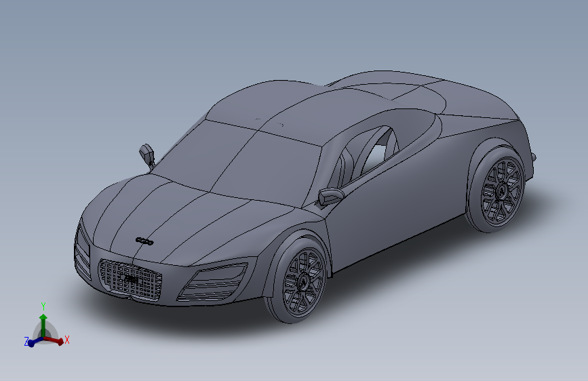Select the slatted headlight vent beside the grille

(212, 281)
